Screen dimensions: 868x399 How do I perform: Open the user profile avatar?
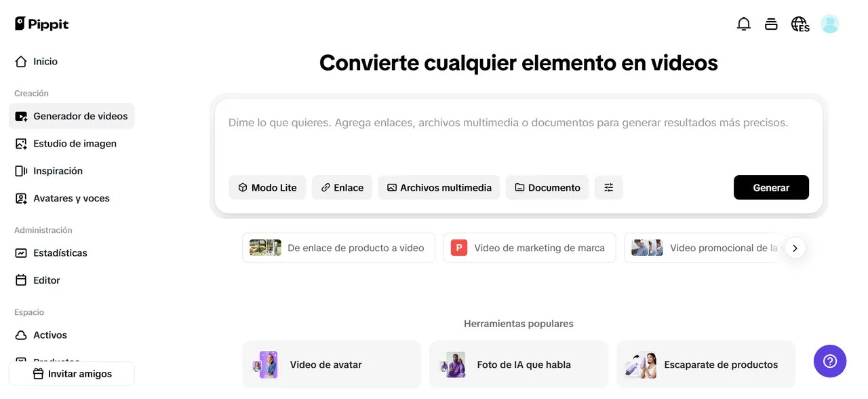click(x=829, y=24)
